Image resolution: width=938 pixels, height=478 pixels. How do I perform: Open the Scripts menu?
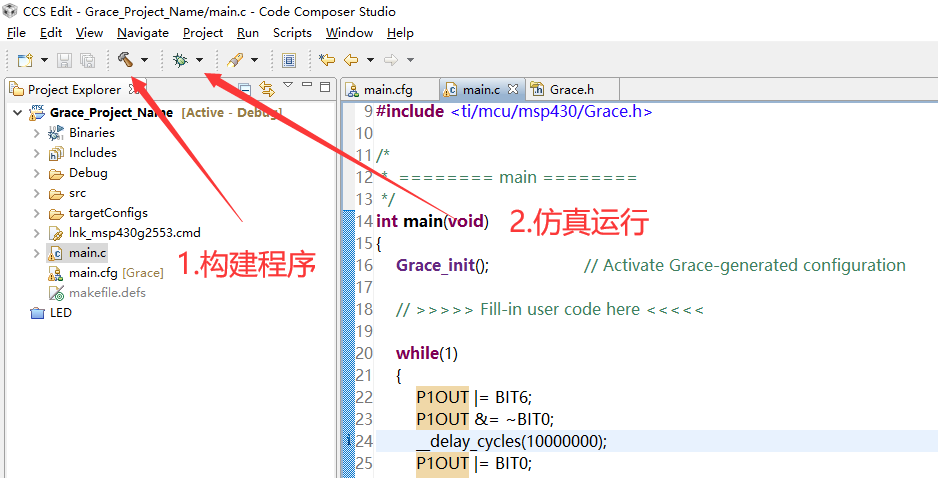point(293,33)
